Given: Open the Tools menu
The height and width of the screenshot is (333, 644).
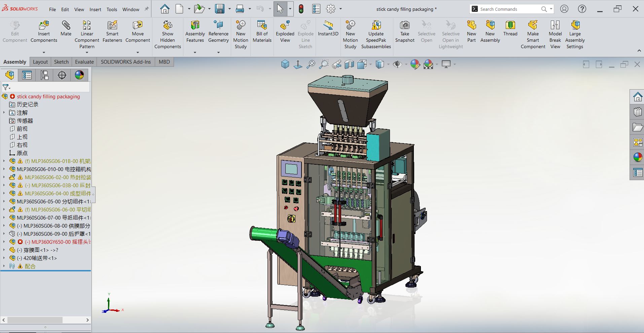Looking at the screenshot, I should click(x=112, y=9).
